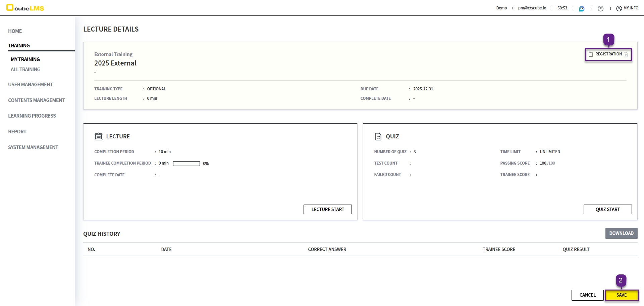Click the yellow SAVE button
Viewport: 644px width, 306px height.
(622, 295)
